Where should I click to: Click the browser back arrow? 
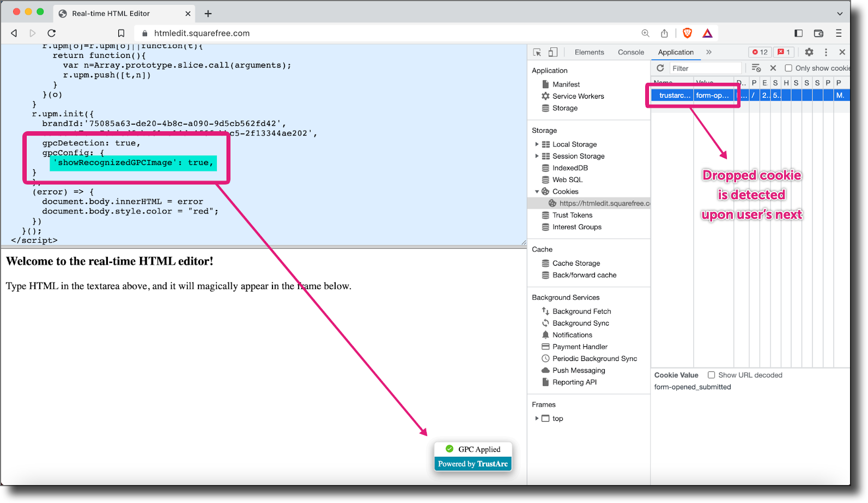click(14, 33)
